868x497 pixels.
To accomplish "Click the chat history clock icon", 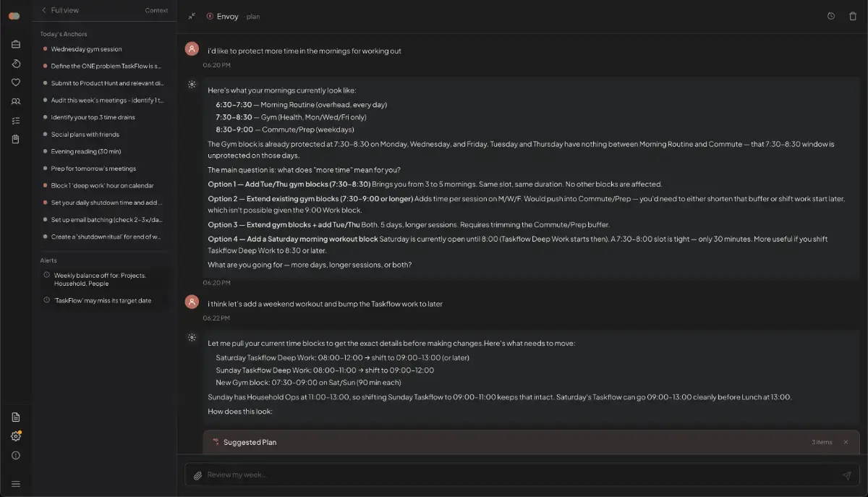I will coord(831,16).
